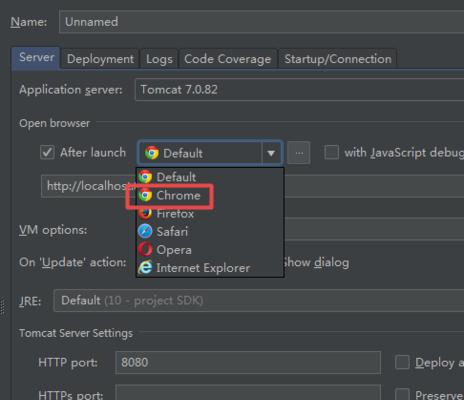
Task: Collapse the browser dropdown arrow
Action: [x=271, y=153]
